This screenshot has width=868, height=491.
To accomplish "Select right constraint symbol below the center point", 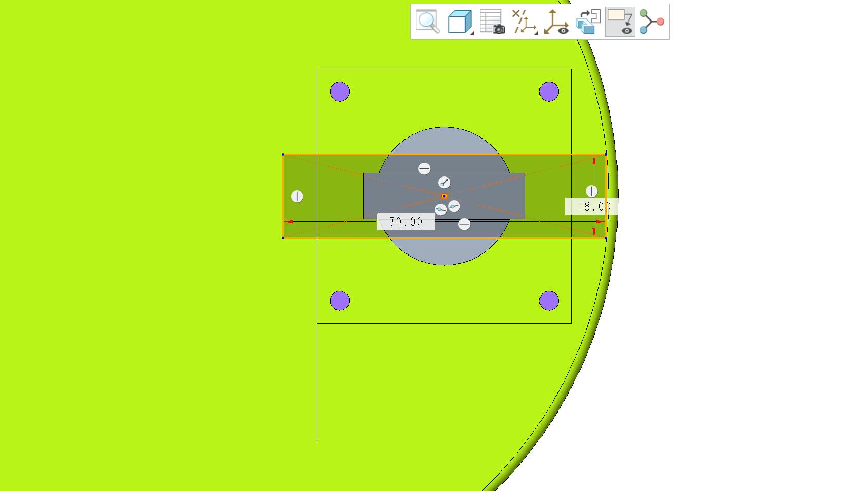I will pos(454,206).
